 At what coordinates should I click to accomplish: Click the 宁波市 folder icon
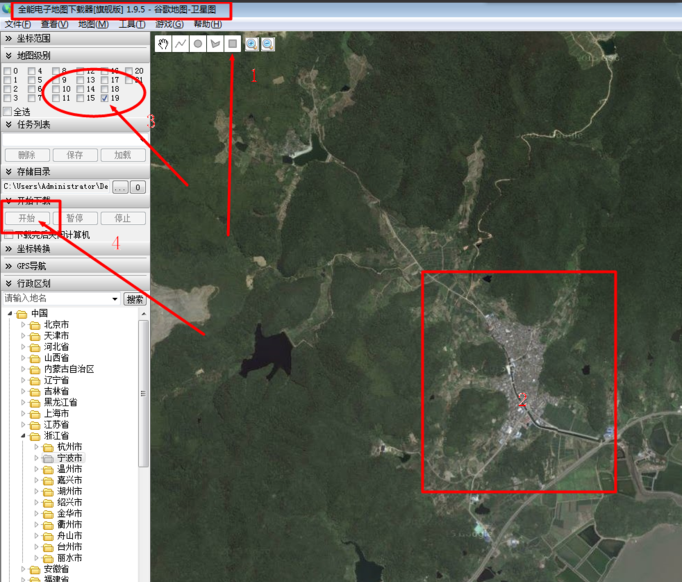(49, 457)
